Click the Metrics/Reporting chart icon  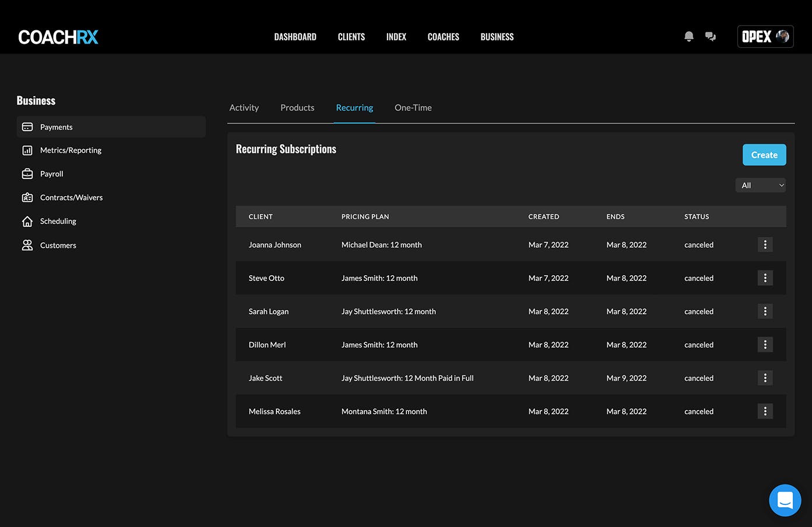point(27,150)
